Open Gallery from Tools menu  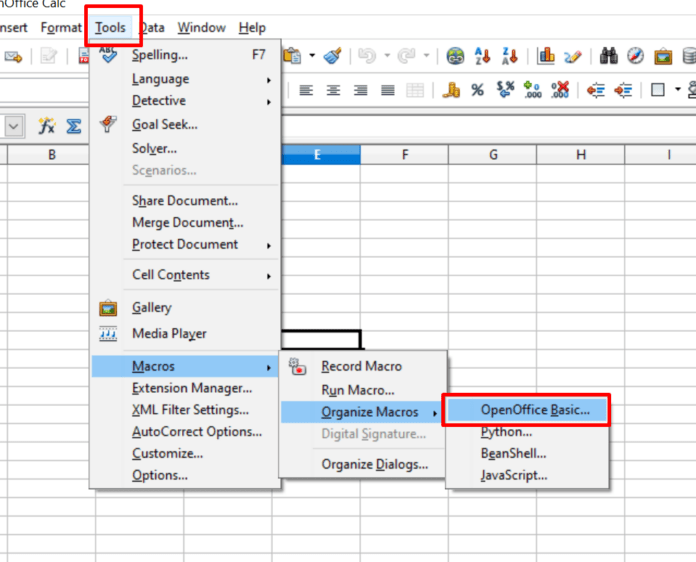(x=186, y=307)
